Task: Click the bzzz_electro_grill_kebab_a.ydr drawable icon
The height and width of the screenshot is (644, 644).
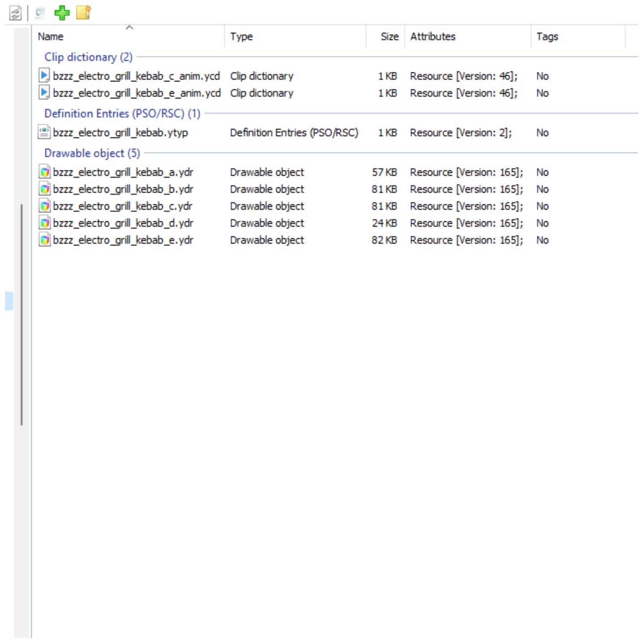Action: point(44,172)
